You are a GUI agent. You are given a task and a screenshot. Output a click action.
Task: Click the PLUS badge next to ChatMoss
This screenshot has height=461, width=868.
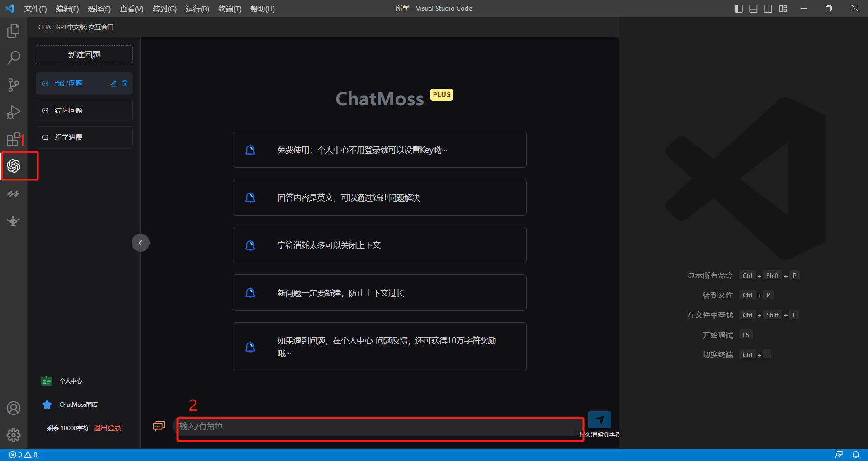click(x=442, y=95)
